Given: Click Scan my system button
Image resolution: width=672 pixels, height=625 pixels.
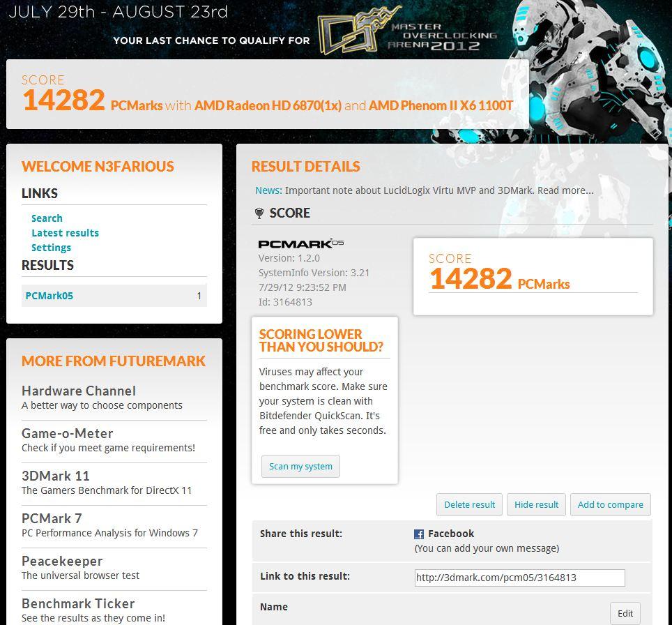Looking at the screenshot, I should pos(300,466).
